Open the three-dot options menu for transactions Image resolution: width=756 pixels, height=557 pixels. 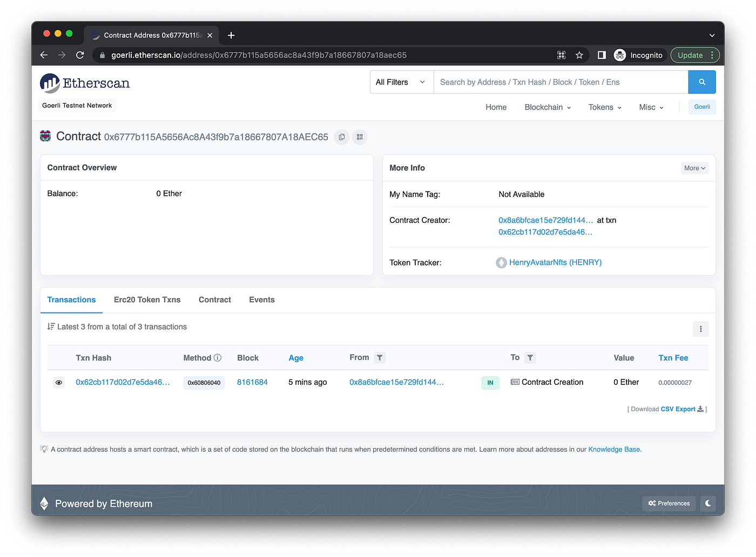(700, 329)
